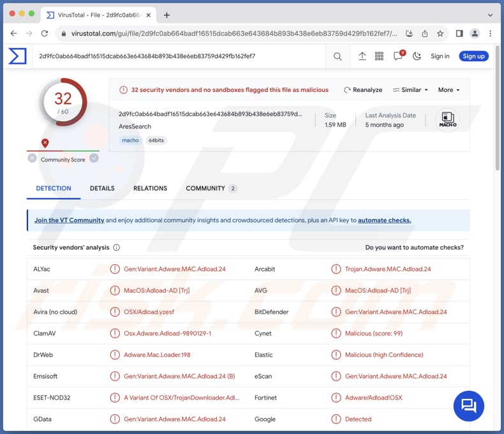Click the Sign up button
Viewport: 504px width, 434px height.
click(x=474, y=56)
